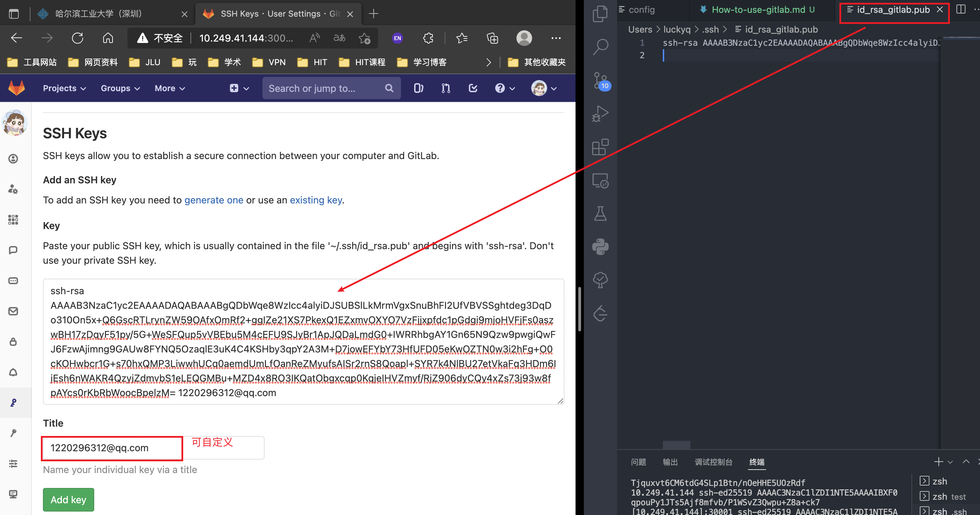
Task: Click green Add key button
Action: point(69,499)
